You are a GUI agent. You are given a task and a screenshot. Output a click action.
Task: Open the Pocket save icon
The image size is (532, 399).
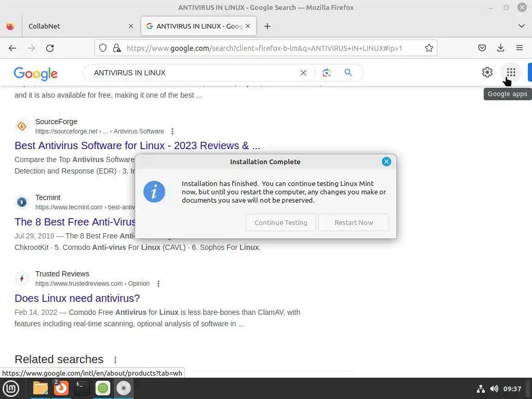point(482,48)
